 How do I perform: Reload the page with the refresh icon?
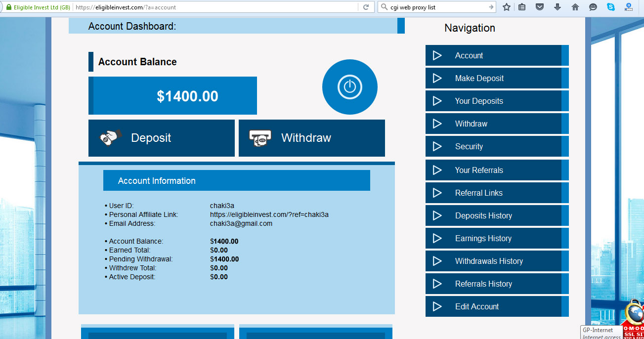[x=366, y=7]
